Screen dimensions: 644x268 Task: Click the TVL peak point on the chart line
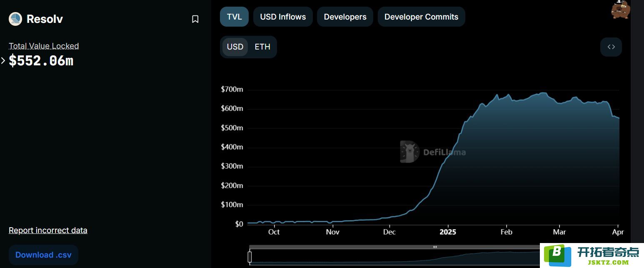click(x=542, y=93)
